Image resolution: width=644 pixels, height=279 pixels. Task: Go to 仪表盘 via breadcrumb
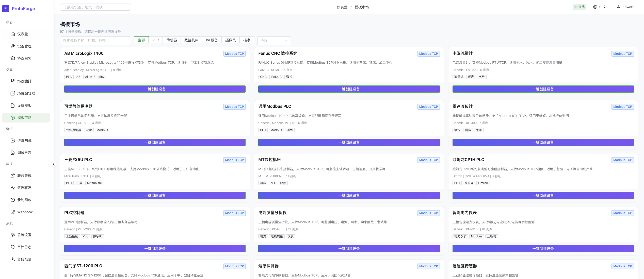pos(342,7)
